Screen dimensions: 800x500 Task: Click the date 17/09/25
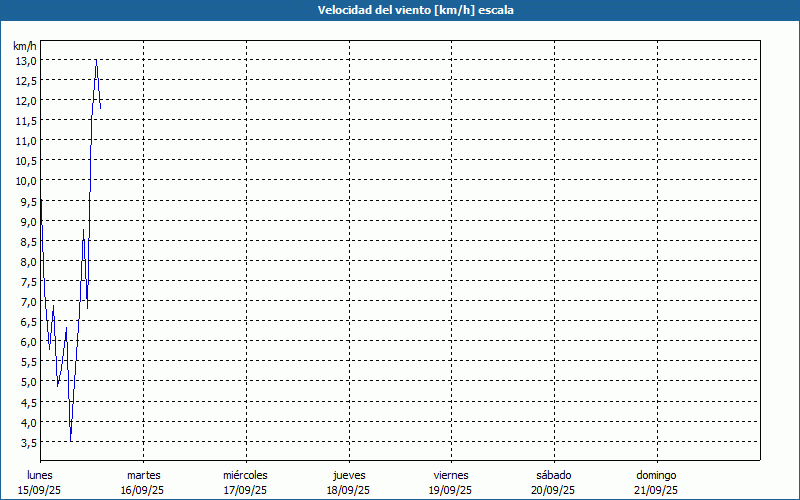pos(245,490)
